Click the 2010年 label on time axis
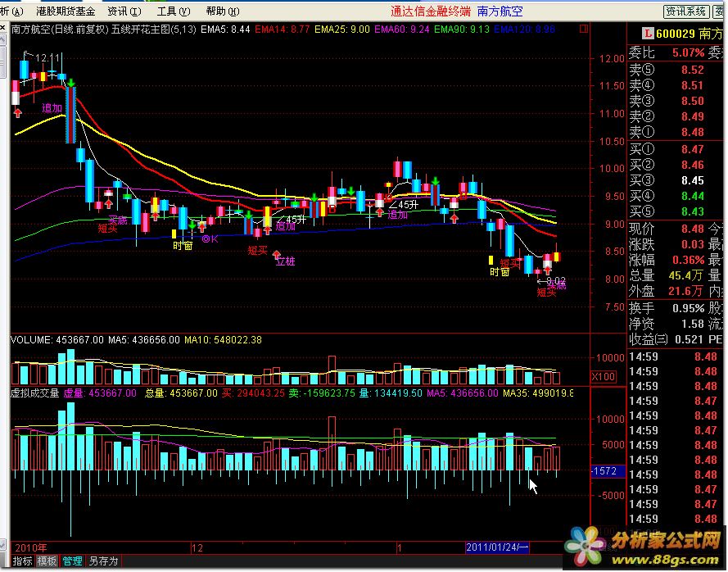 tap(31, 548)
